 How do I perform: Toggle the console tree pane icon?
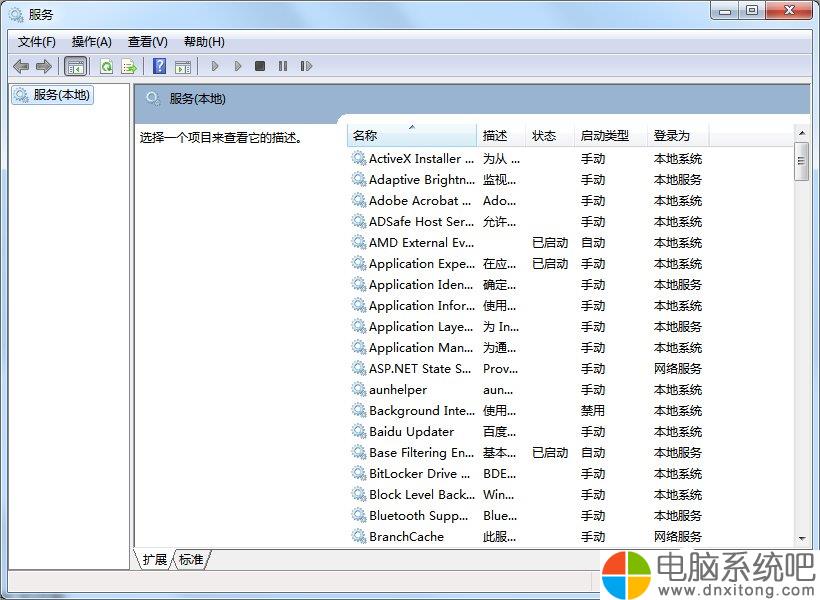pyautogui.click(x=75, y=66)
